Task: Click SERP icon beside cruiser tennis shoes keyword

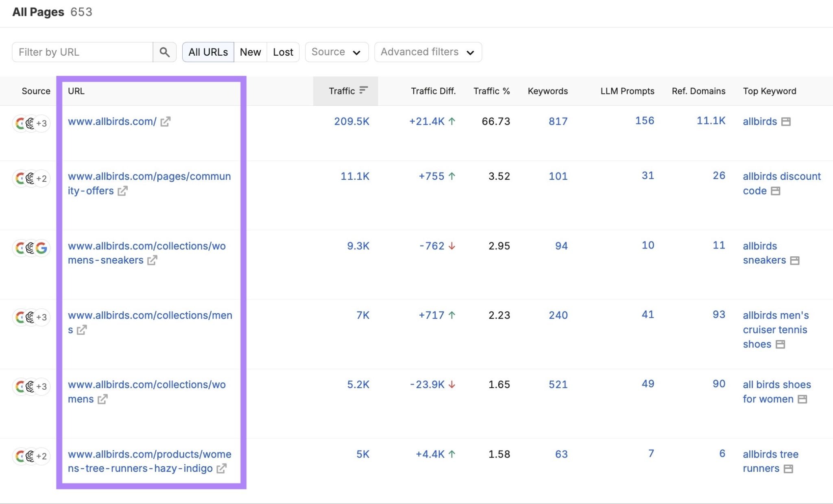Action: [x=780, y=345]
